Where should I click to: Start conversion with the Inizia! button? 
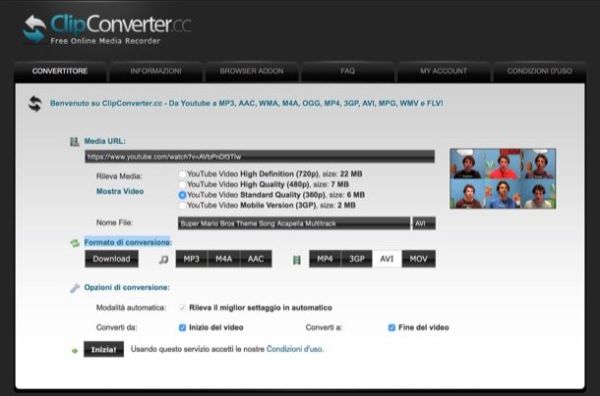104,349
